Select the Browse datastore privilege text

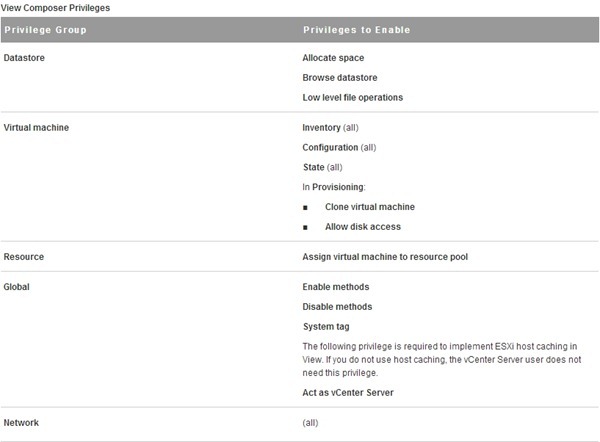[x=340, y=77]
